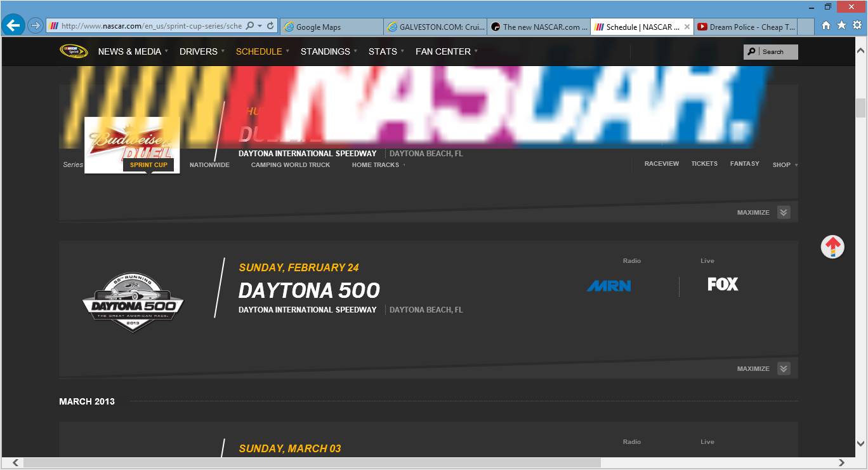868x470 pixels.
Task: Click the address bar search magnifier icon
Action: [249, 26]
